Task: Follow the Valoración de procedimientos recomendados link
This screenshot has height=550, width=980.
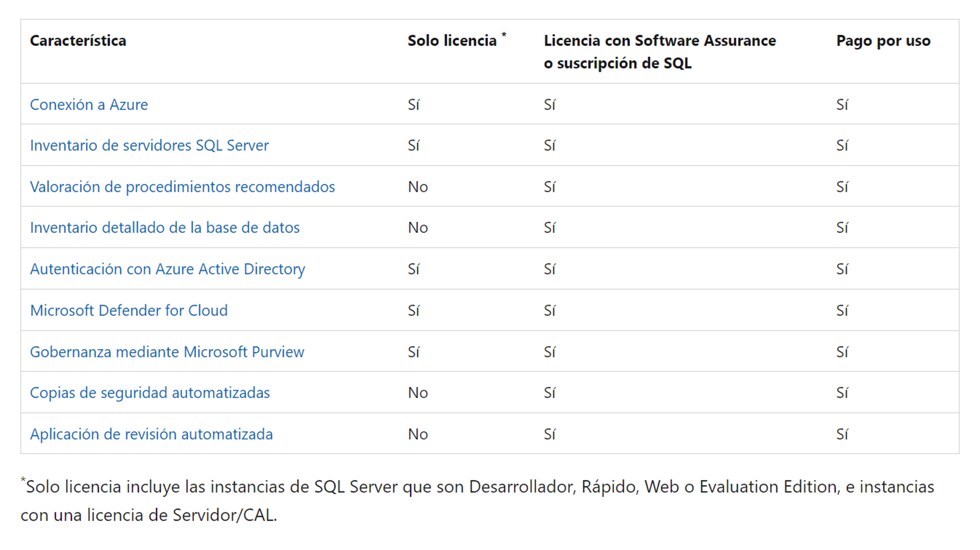Action: (x=182, y=187)
